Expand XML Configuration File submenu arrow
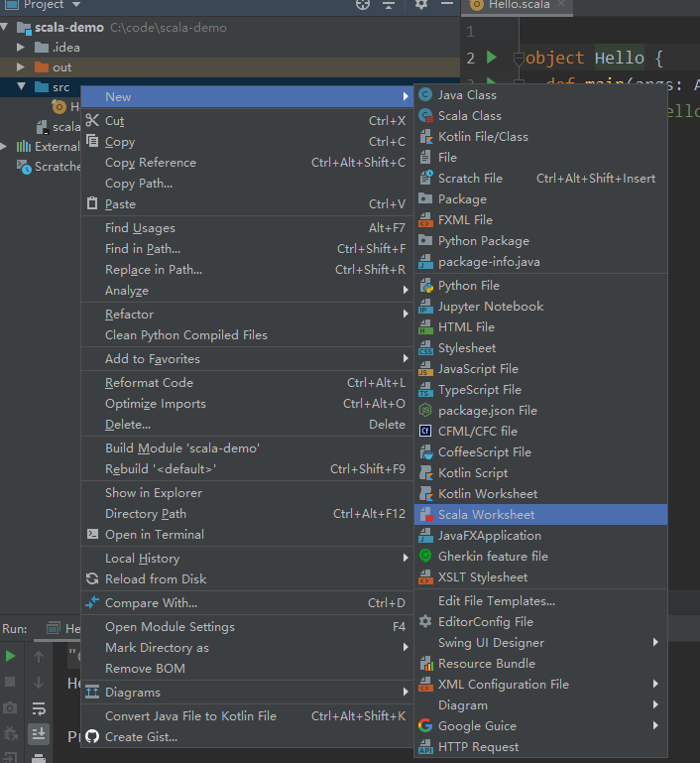Image resolution: width=700 pixels, height=763 pixels. pos(655,684)
